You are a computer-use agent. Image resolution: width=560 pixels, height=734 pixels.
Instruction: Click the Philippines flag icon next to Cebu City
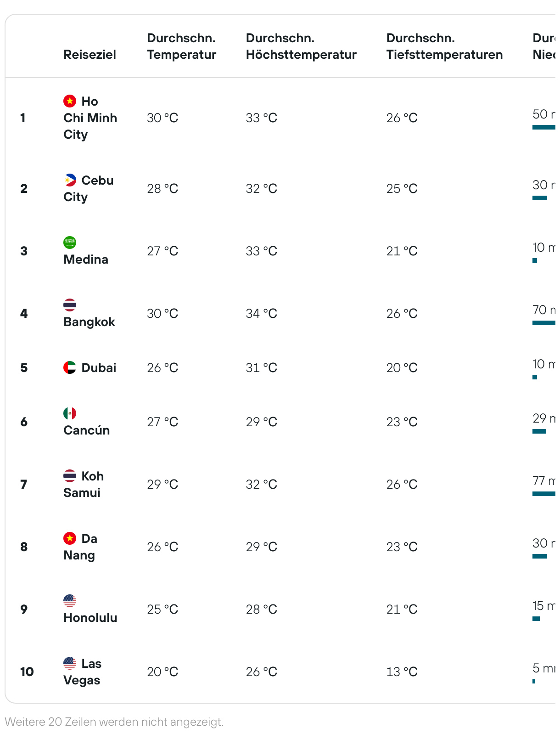pyautogui.click(x=70, y=180)
